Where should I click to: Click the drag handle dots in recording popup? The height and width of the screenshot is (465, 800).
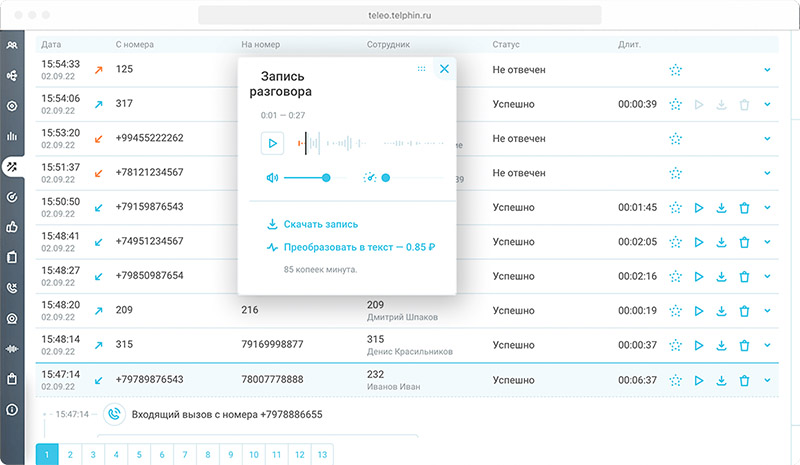(x=422, y=69)
